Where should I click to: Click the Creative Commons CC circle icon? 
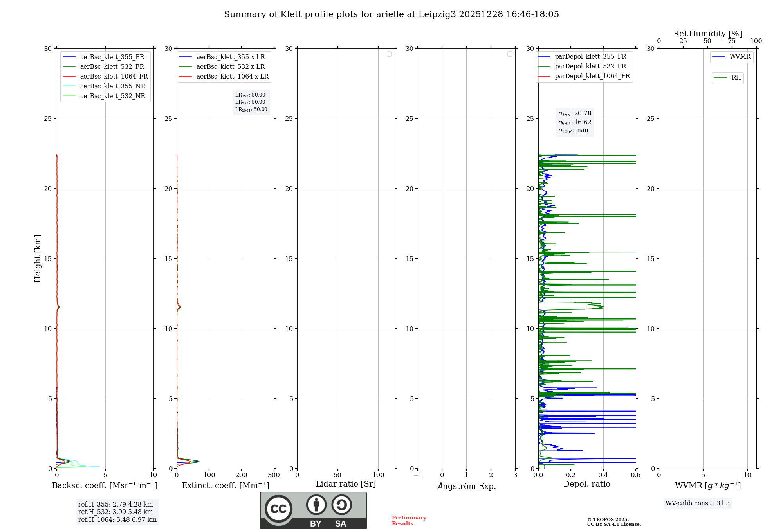coord(278,509)
